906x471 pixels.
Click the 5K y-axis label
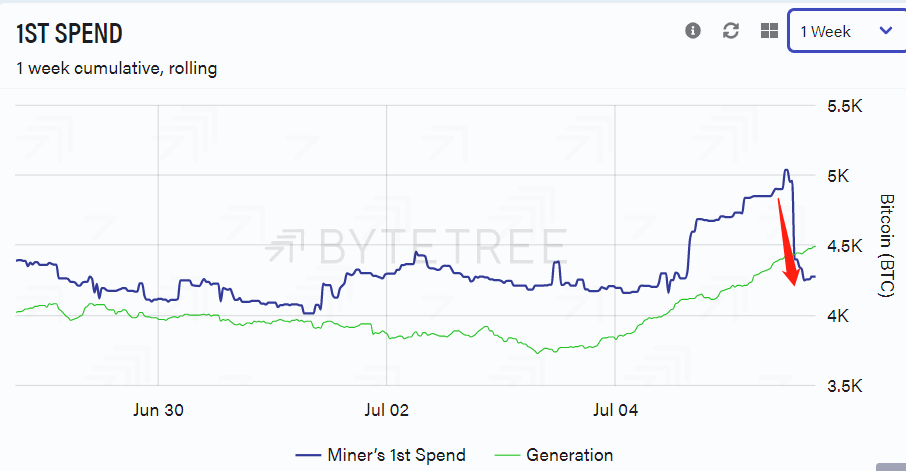point(838,176)
